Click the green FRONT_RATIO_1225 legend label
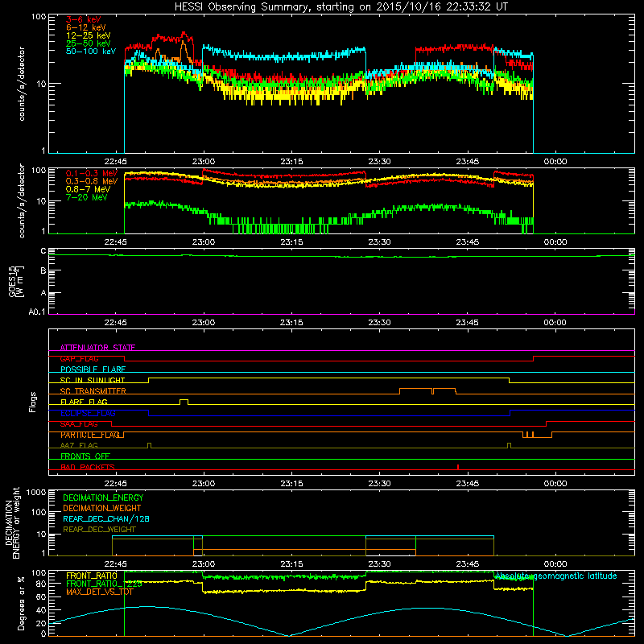 (104, 584)
